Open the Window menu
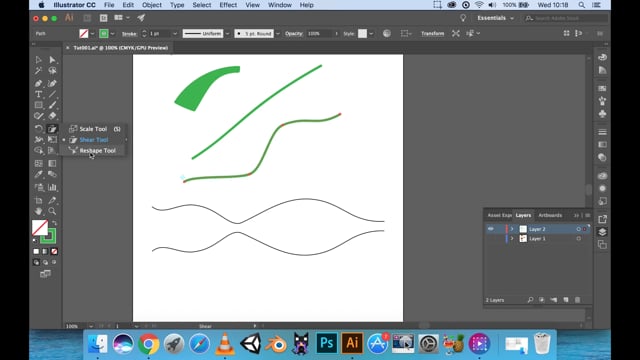Screen dimensions: 640x360 (280, 5)
